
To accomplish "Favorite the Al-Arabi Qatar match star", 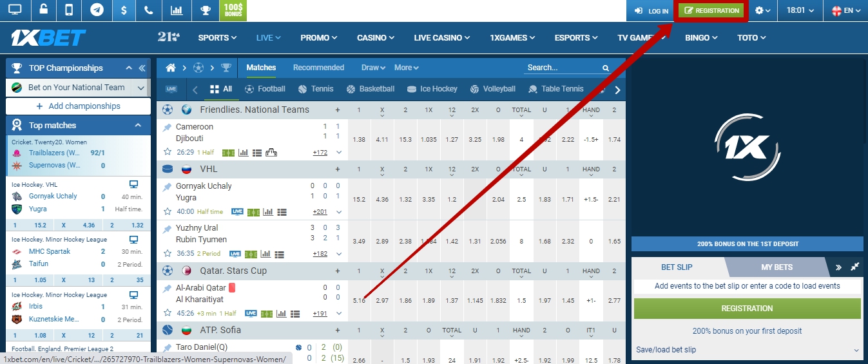I will (168, 313).
